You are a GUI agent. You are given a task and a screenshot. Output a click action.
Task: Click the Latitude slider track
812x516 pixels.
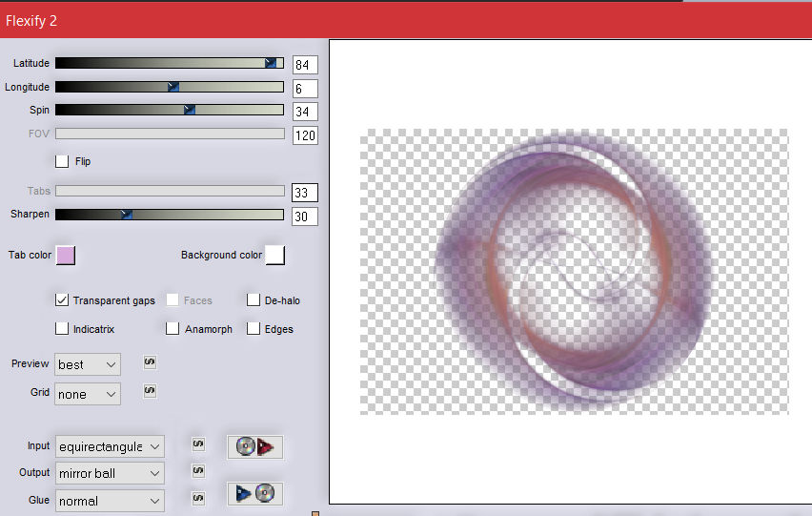coord(170,63)
